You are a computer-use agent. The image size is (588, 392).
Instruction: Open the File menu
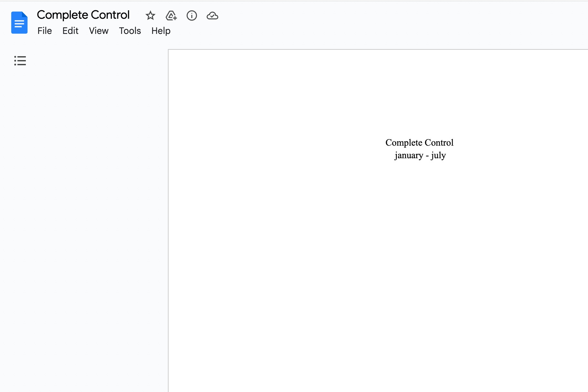(x=45, y=31)
